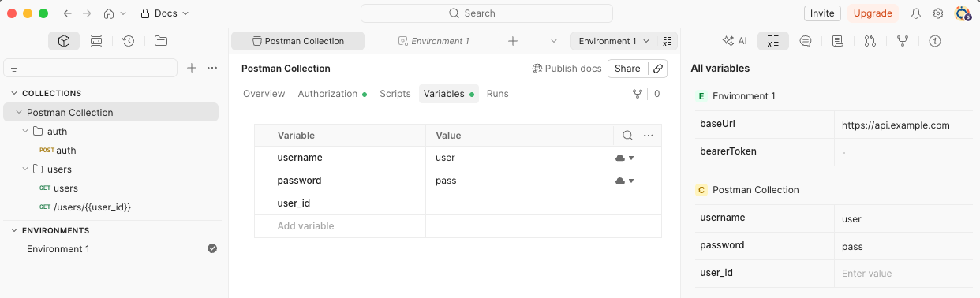Create new item with sidebar plus icon

[192, 69]
